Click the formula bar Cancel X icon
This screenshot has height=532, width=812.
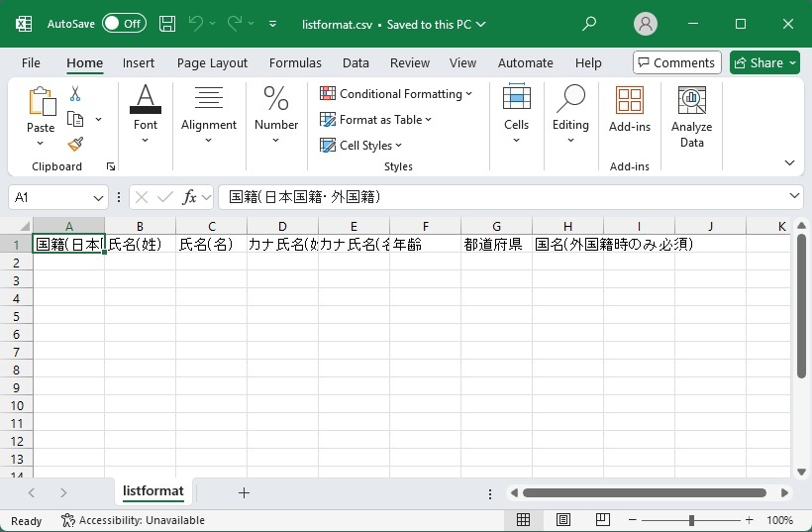[142, 197]
